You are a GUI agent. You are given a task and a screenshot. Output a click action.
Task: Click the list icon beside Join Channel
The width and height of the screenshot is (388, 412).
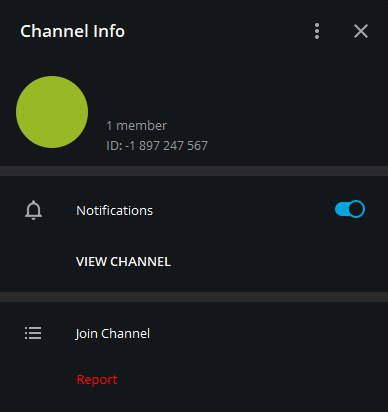click(33, 333)
